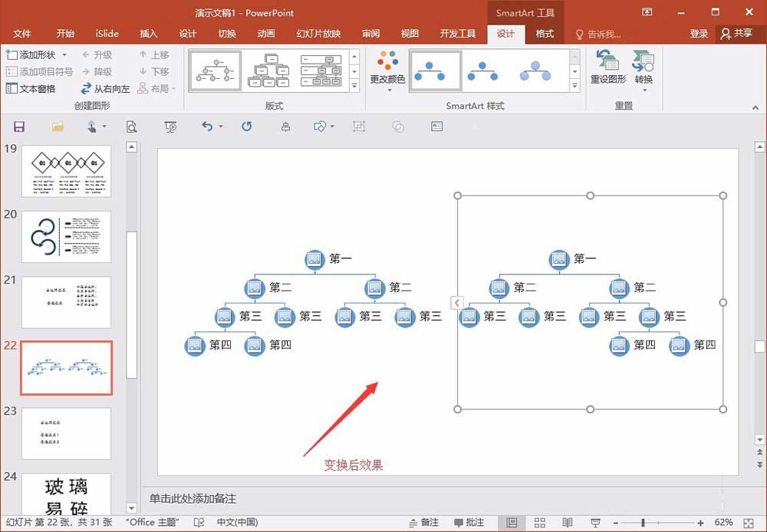Click Move Down (下移) button

(154, 71)
